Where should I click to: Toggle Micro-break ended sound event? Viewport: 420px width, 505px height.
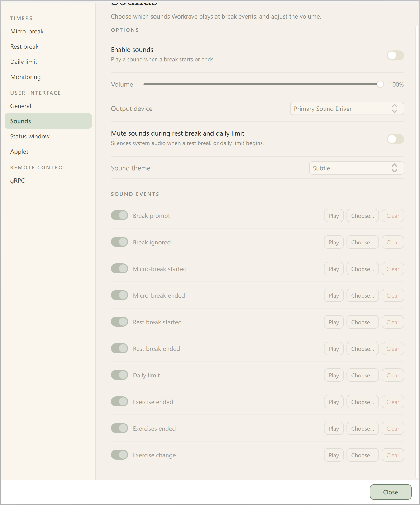pos(119,295)
